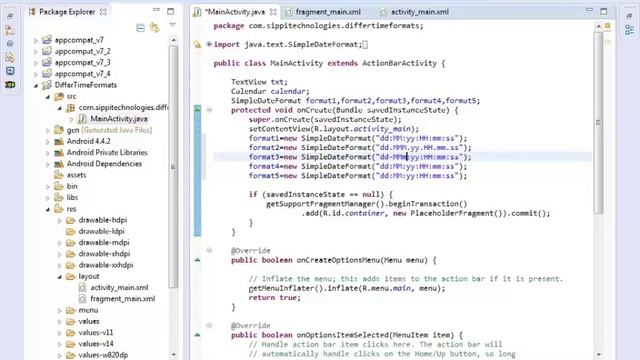
Task: Click override marker beside onCreate
Action: point(198,109)
